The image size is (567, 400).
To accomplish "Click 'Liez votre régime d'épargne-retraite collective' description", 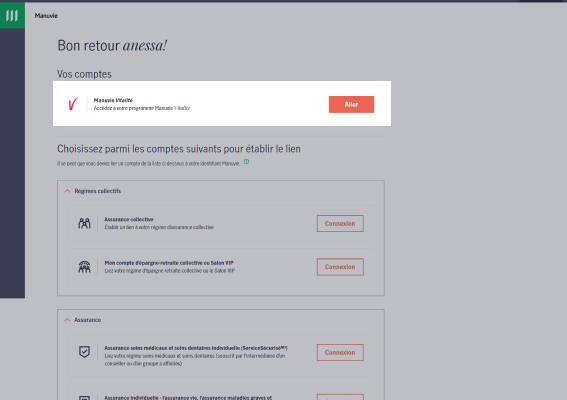I will pyautogui.click(x=170, y=271).
